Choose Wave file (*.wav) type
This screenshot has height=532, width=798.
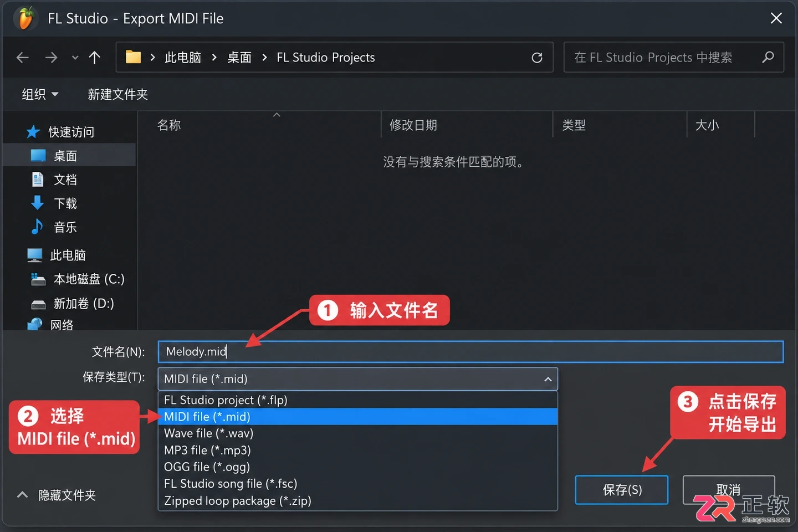click(358, 433)
